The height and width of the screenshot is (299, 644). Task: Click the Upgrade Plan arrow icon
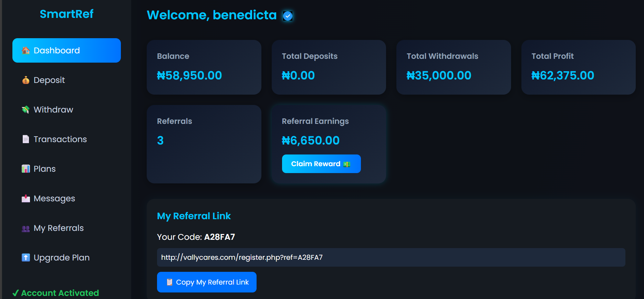click(26, 258)
